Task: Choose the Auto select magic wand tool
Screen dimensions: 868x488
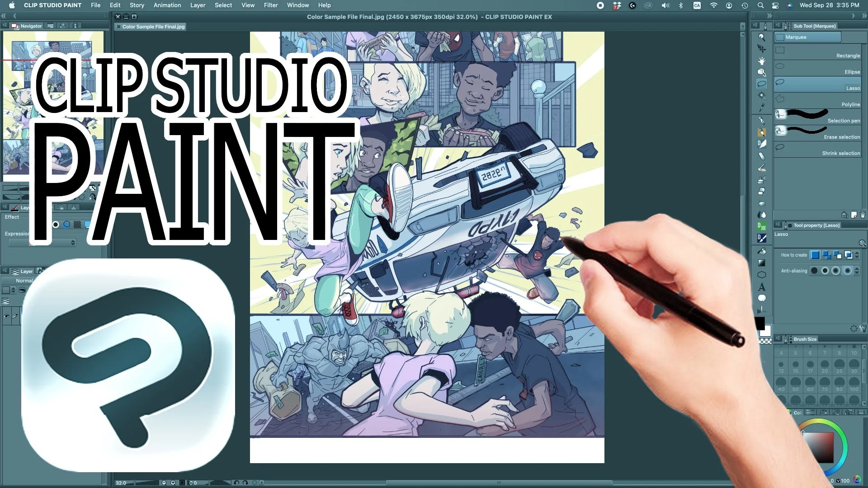Action: [761, 95]
